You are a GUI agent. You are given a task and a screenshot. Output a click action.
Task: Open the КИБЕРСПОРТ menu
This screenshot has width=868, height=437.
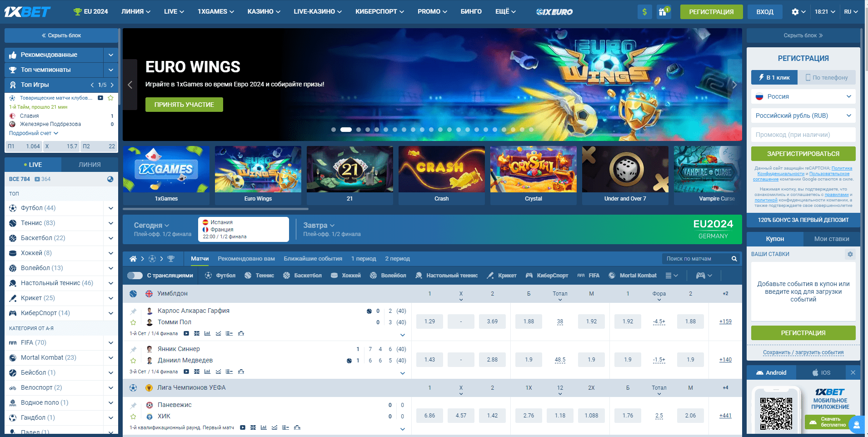(379, 12)
